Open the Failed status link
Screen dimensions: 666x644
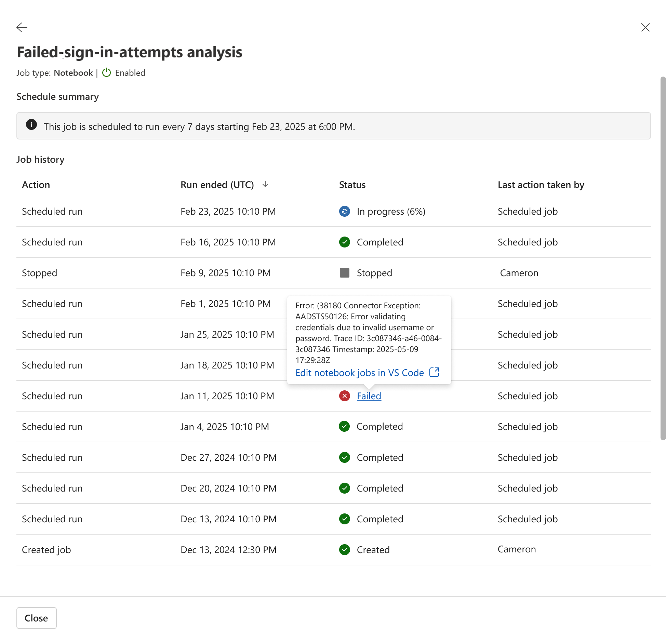369,396
